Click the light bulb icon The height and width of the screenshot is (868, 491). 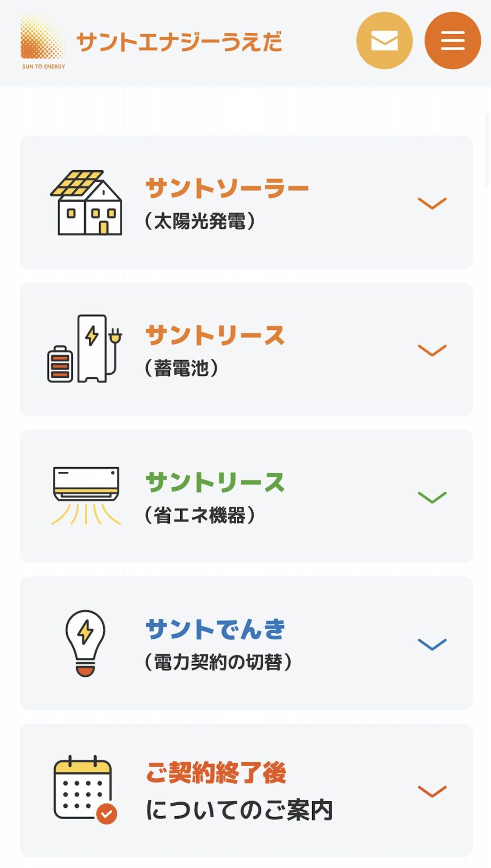click(x=85, y=643)
